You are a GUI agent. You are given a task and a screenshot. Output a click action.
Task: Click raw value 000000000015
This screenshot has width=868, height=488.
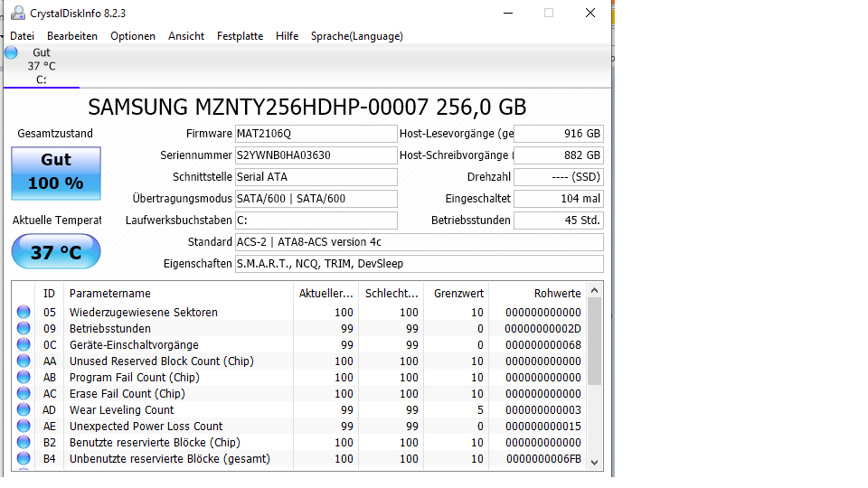coord(543,426)
